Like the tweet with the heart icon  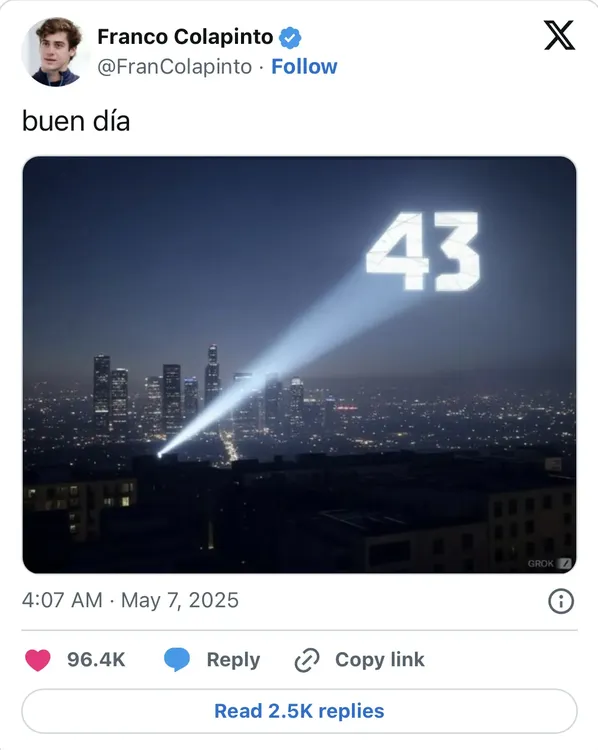(38, 660)
